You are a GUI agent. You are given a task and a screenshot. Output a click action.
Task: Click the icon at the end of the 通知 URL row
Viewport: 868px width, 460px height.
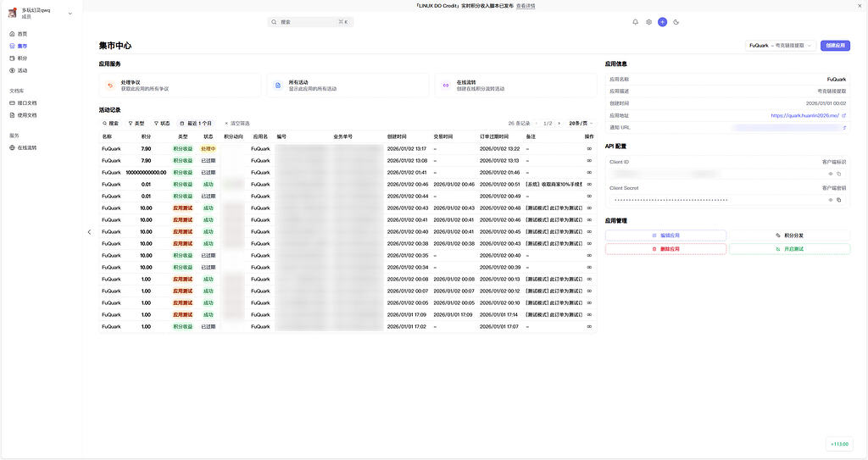844,128
